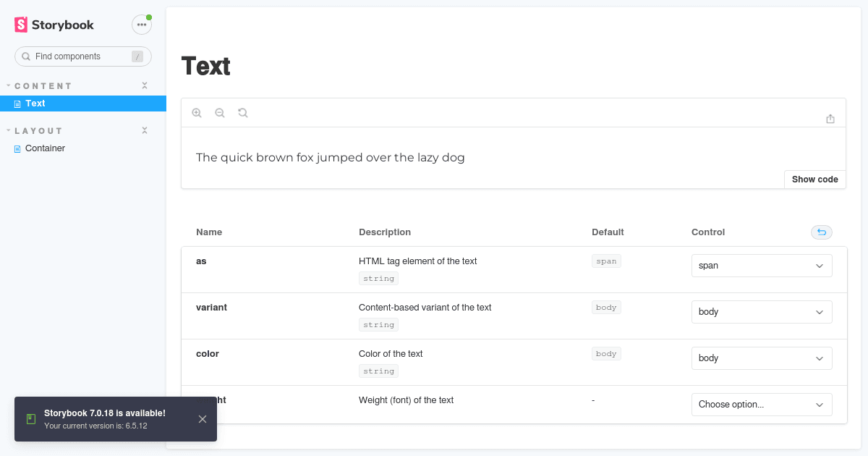
Task: Open the variant control dropdown
Action: tap(761, 312)
